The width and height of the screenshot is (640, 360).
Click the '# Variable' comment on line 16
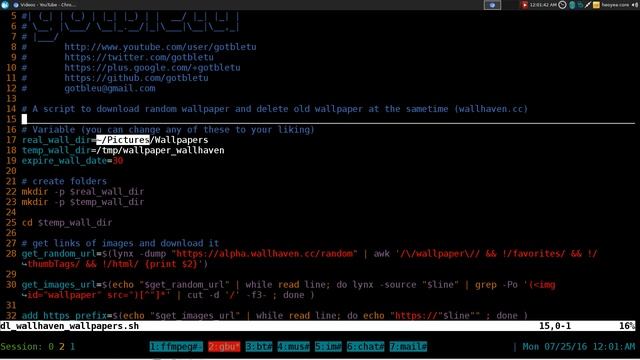(x=168, y=129)
